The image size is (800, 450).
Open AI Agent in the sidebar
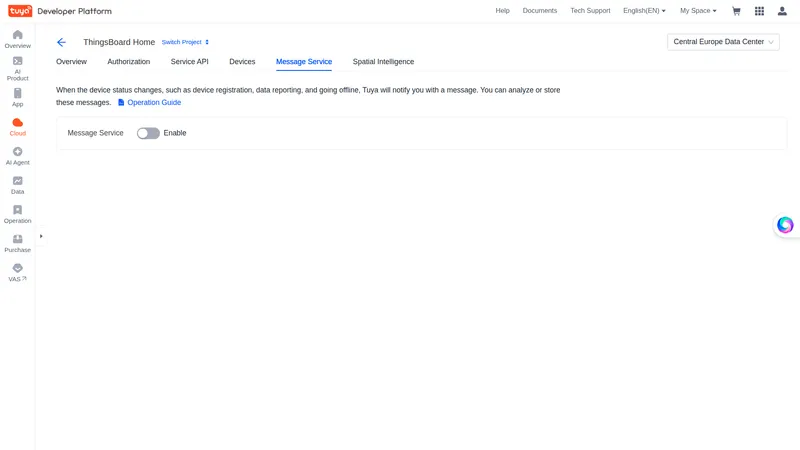[x=17, y=156]
